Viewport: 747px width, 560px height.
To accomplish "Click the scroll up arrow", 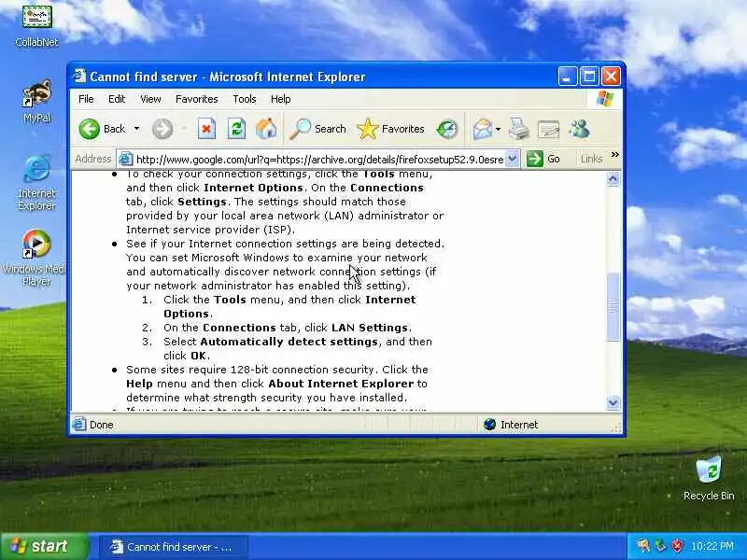I will point(613,179).
